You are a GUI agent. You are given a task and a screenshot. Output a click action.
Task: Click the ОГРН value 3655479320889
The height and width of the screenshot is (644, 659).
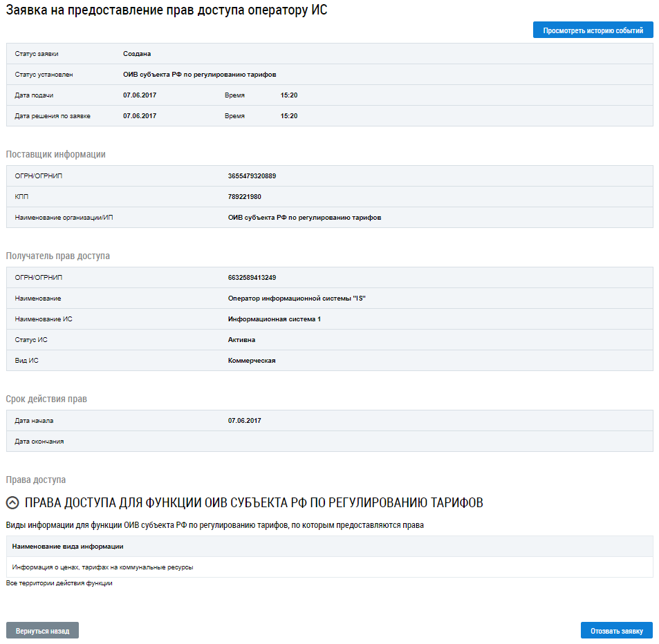click(252, 176)
